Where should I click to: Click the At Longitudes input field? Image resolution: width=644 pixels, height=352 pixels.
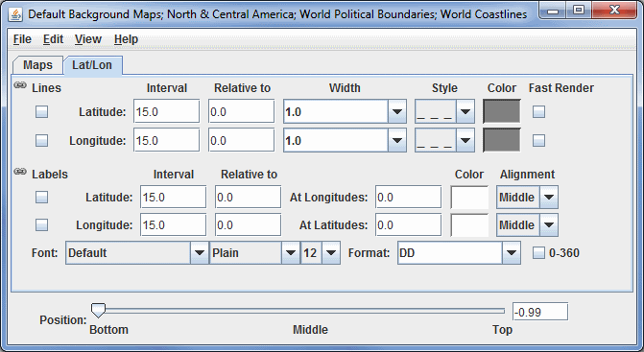408,197
